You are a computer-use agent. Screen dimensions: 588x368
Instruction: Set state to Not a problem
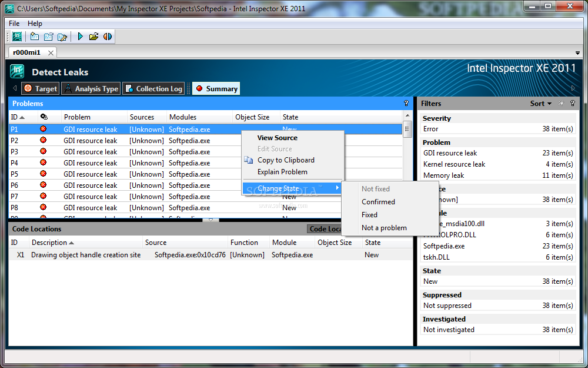[x=384, y=228]
